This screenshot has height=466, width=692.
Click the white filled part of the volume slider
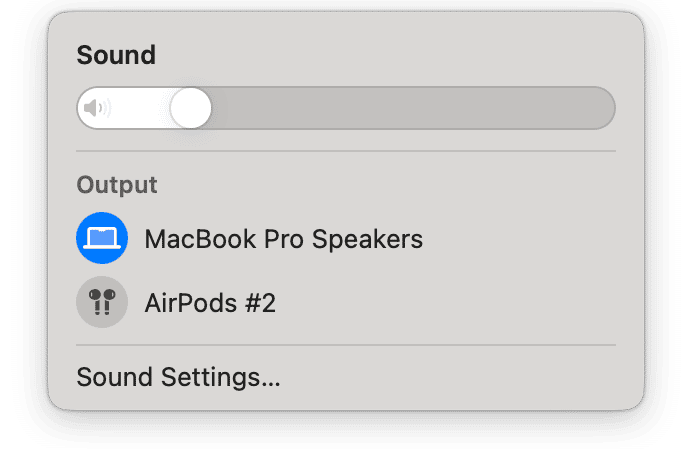tap(140, 108)
